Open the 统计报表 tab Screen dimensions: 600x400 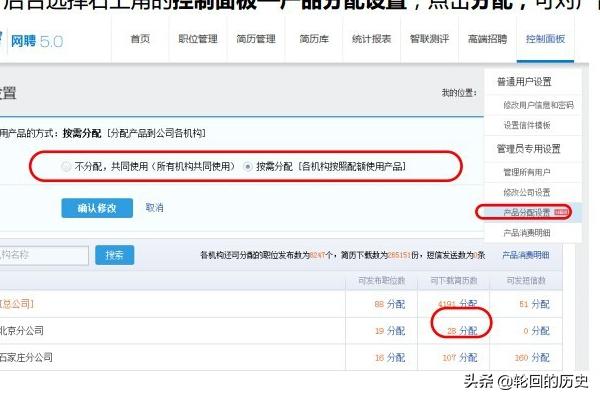(372, 39)
